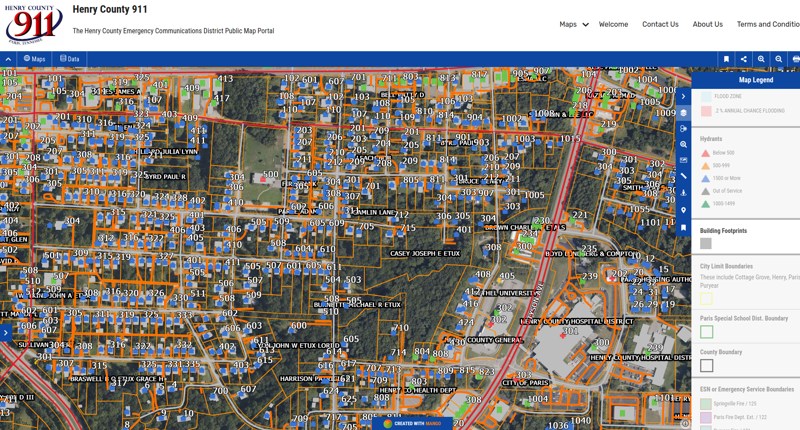Click the BYRD PAUL R parcel label
The width and height of the screenshot is (800, 430).
[165, 176]
